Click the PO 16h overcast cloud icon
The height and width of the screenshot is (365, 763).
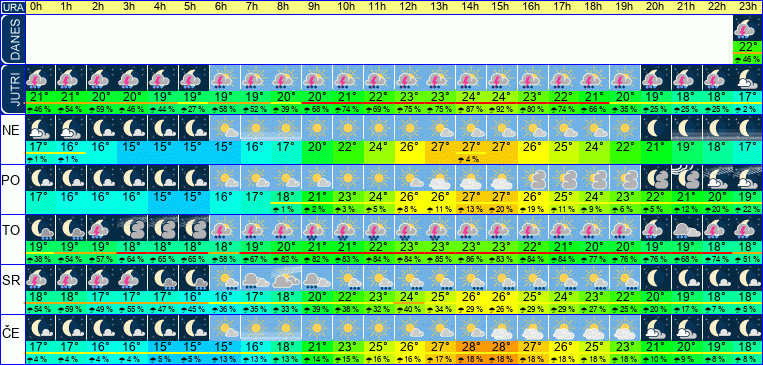pyautogui.click(x=533, y=178)
